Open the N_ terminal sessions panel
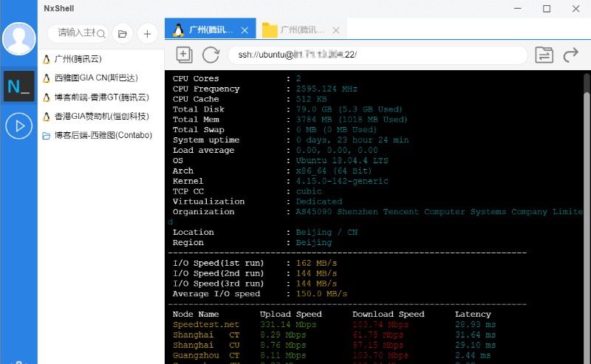591x364 pixels. coord(19,86)
